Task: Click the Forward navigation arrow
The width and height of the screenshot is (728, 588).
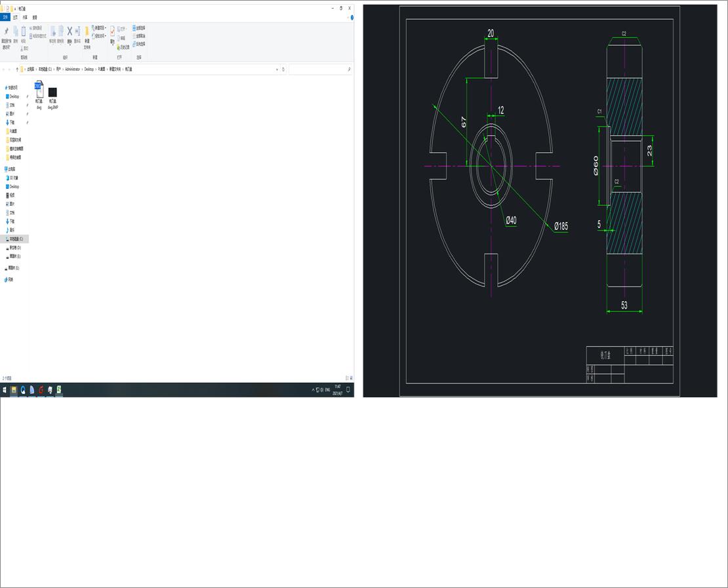Action: tap(9, 69)
